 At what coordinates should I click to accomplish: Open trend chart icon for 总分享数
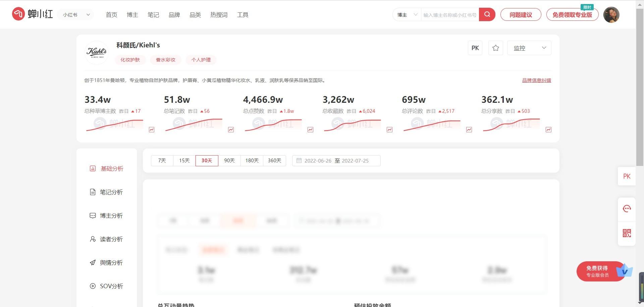pyautogui.click(x=548, y=130)
